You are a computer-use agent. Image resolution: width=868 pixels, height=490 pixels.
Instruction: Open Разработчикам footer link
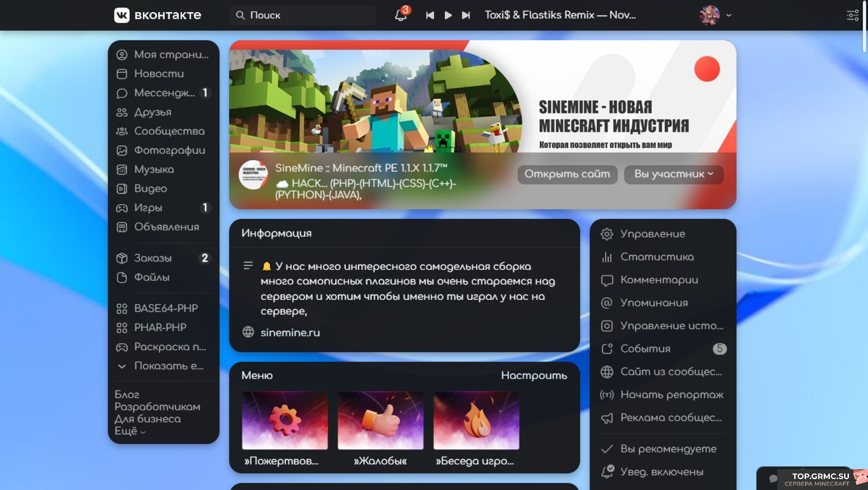coord(157,407)
